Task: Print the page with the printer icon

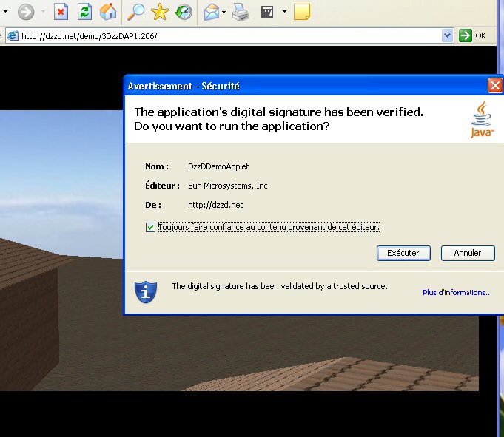Action: pyautogui.click(x=241, y=12)
